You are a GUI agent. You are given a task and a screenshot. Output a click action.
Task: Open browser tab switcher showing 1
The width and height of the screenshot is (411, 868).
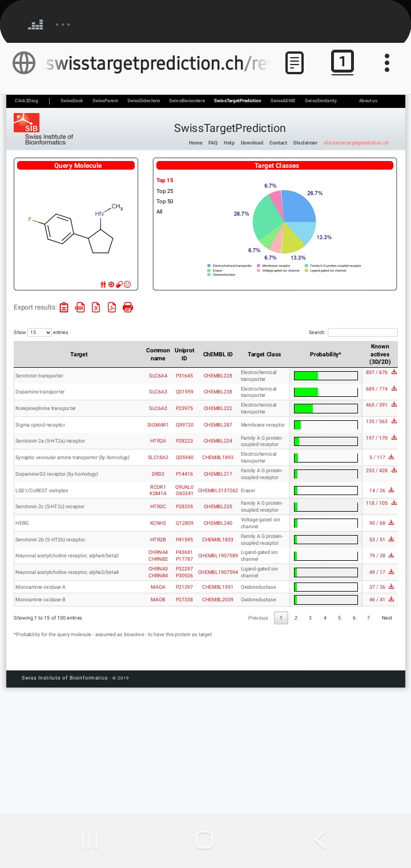click(x=342, y=62)
